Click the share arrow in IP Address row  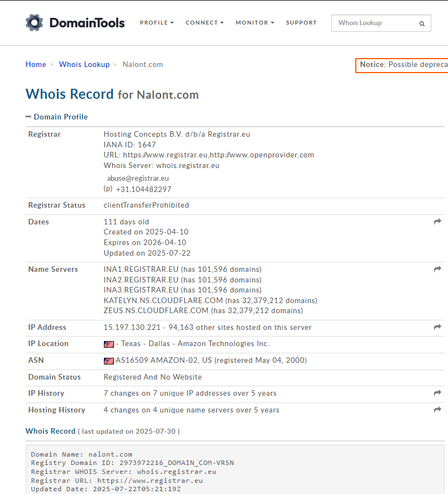point(437,327)
